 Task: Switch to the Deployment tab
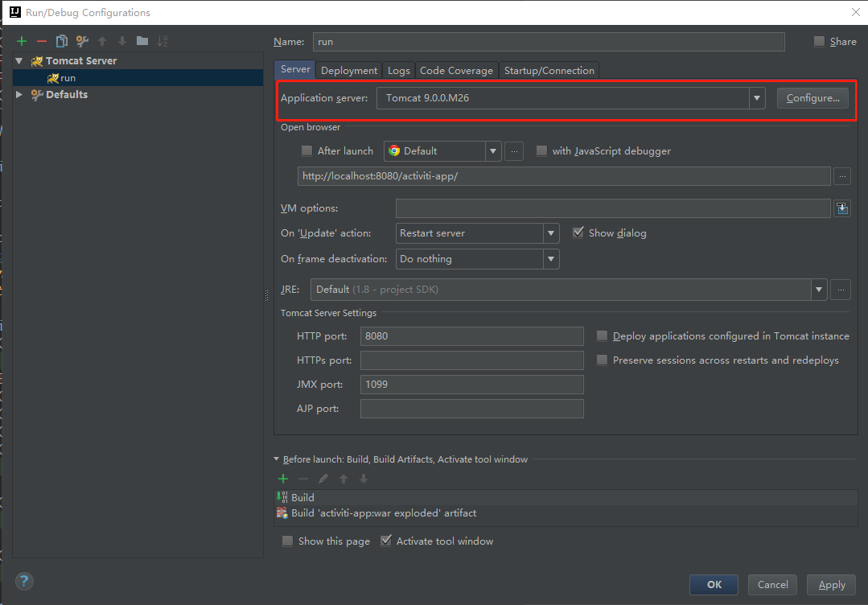[x=349, y=70]
